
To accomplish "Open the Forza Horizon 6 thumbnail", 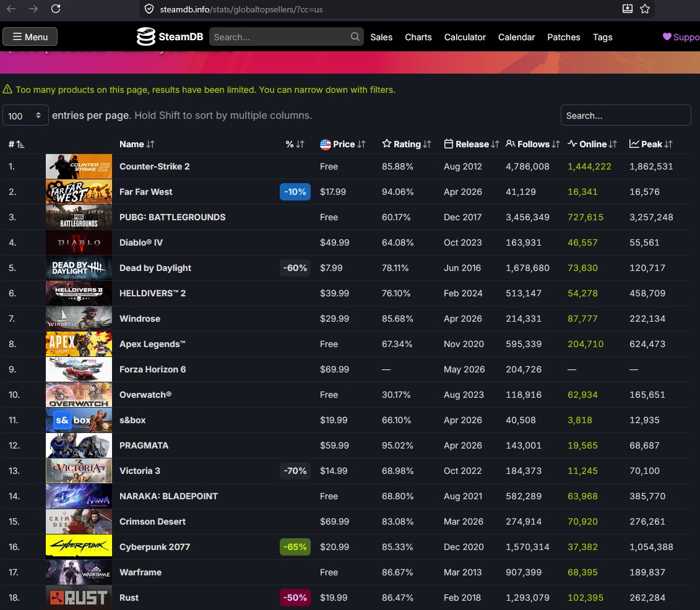I will [x=79, y=369].
